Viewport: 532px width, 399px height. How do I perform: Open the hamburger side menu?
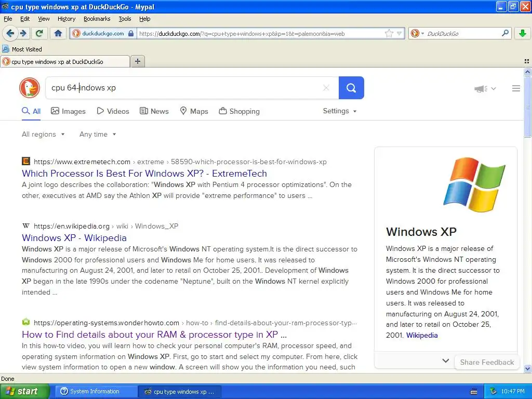(516, 88)
